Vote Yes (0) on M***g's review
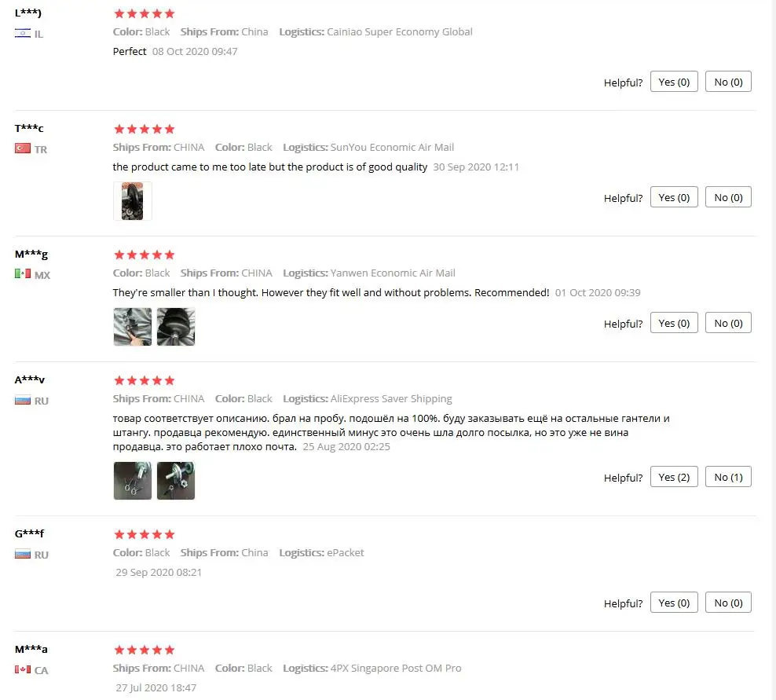This screenshot has width=776, height=700. pyautogui.click(x=674, y=323)
